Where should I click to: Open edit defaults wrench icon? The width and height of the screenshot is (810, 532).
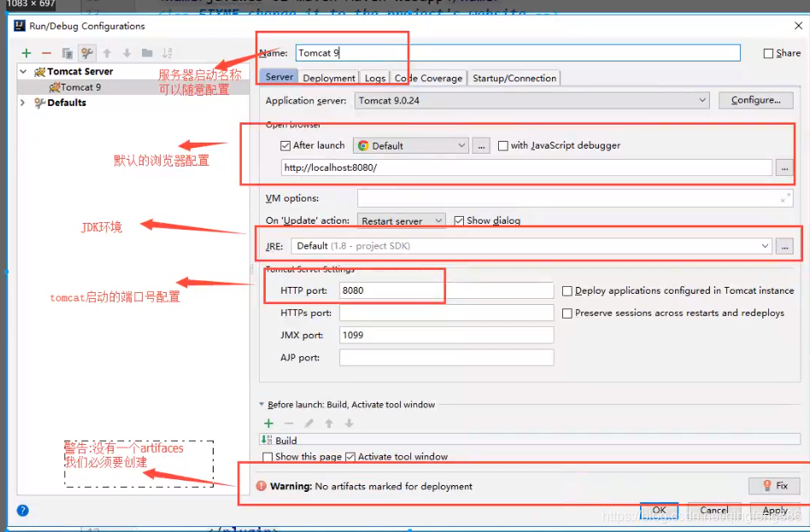pos(87,53)
